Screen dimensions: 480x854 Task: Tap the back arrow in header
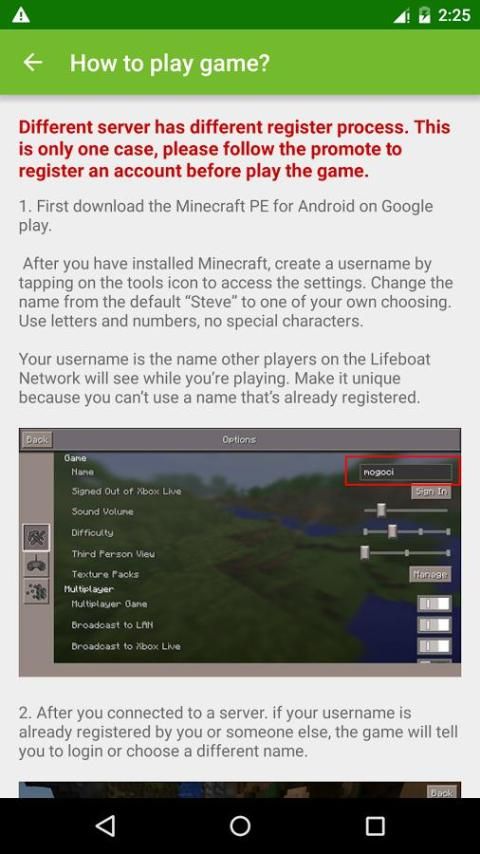click(x=33, y=63)
